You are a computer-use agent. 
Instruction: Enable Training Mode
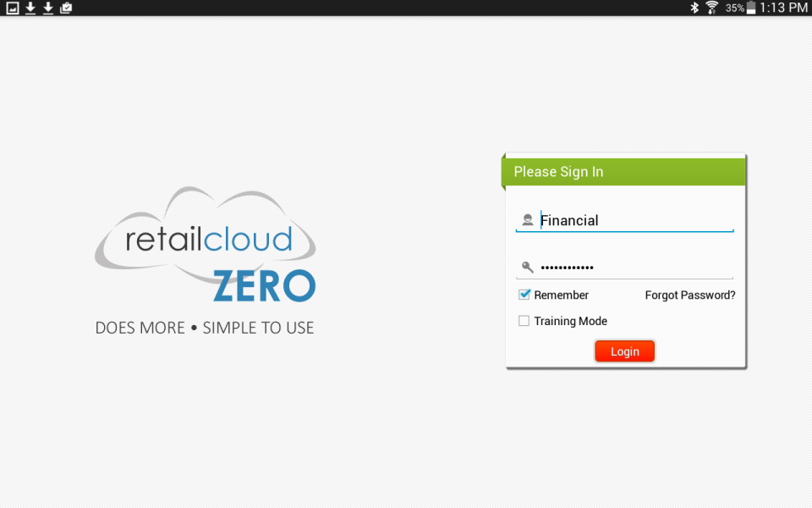(524, 321)
